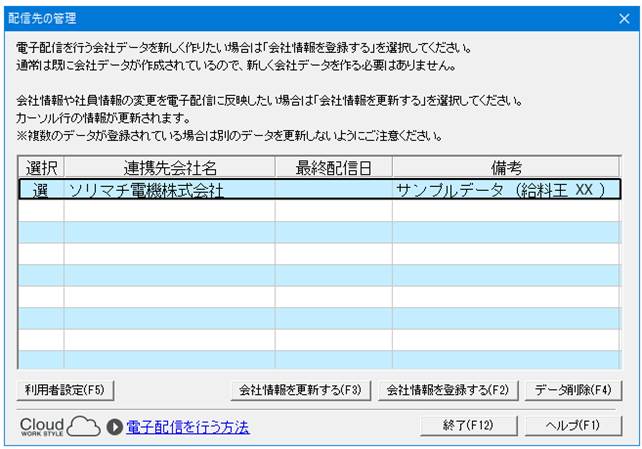Click the play arrow icon beside 電子配信を行う方法
The image size is (642, 449).
115,427
